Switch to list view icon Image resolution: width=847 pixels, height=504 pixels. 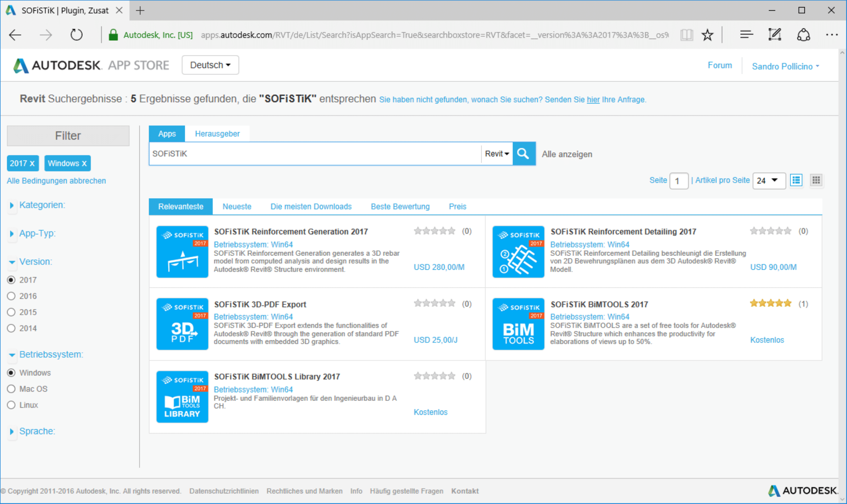click(796, 180)
